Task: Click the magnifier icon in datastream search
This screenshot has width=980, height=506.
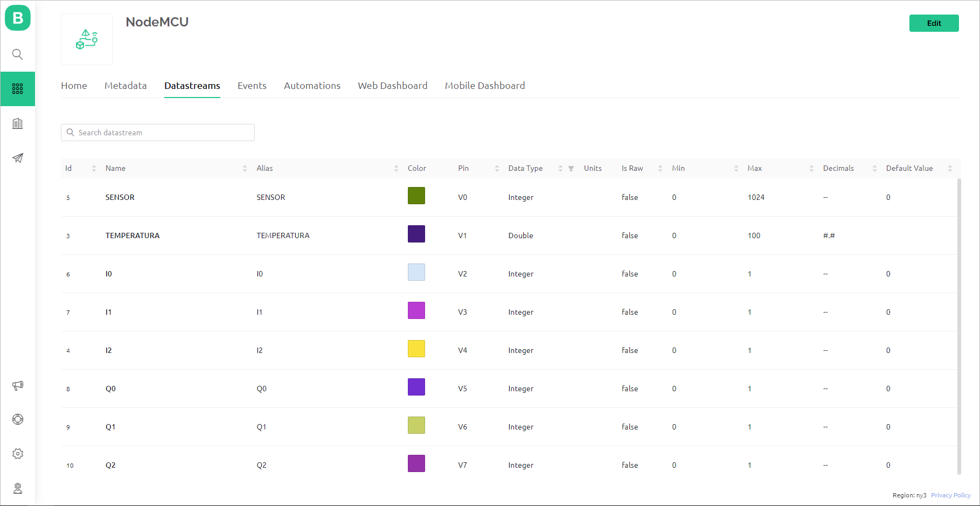Action: point(70,133)
